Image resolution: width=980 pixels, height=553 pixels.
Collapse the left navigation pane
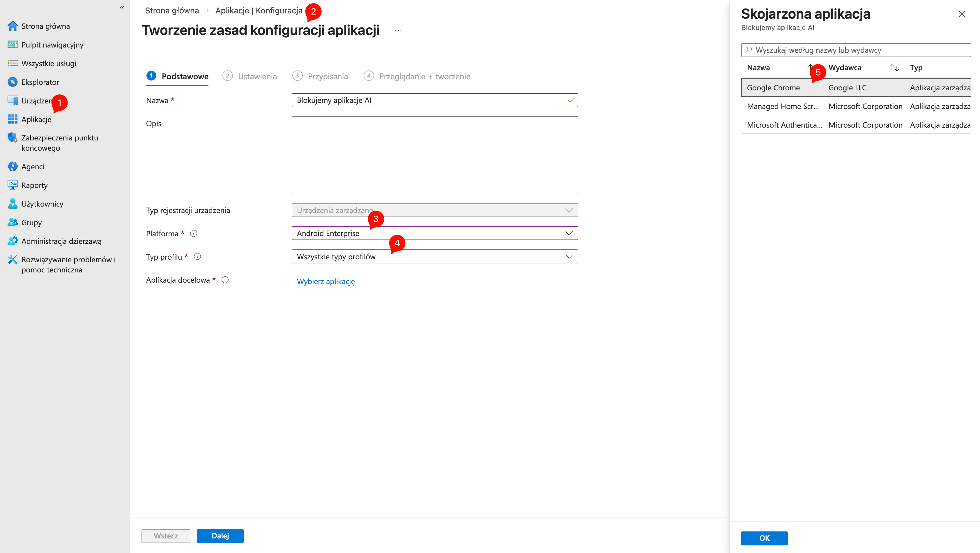click(x=121, y=8)
